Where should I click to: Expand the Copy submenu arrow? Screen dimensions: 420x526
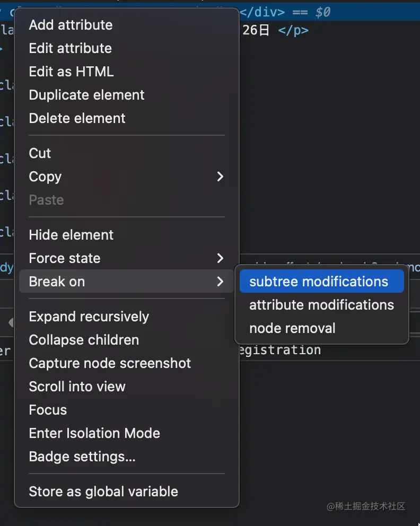coord(220,177)
